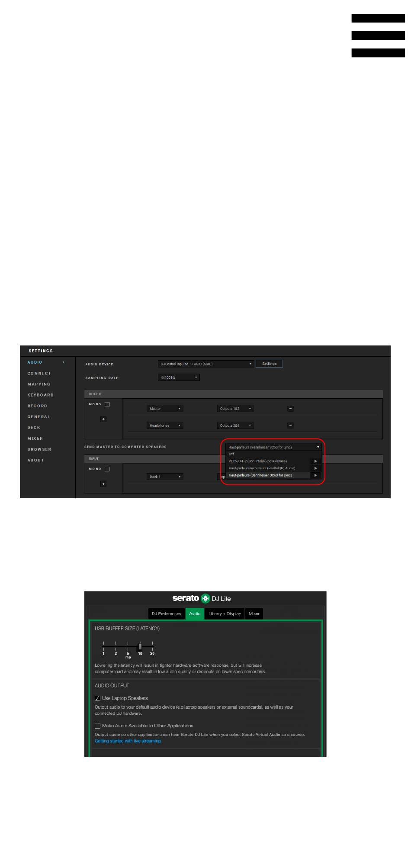Open the Audio Device dropdown
This screenshot has width=411, height=868.
pos(205,364)
